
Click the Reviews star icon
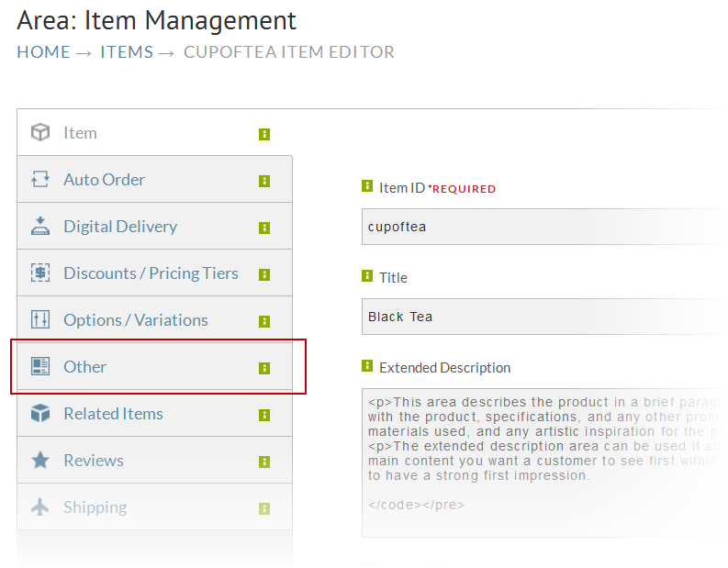tap(40, 461)
